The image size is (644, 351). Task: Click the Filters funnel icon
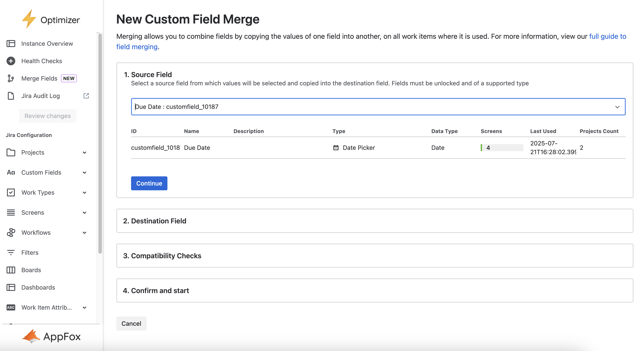(x=11, y=253)
